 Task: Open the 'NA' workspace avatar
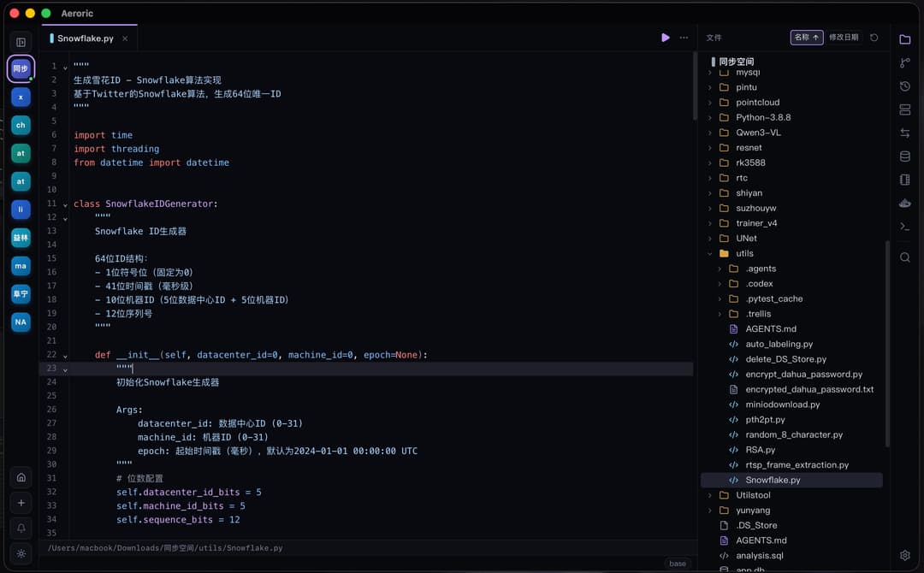click(21, 322)
